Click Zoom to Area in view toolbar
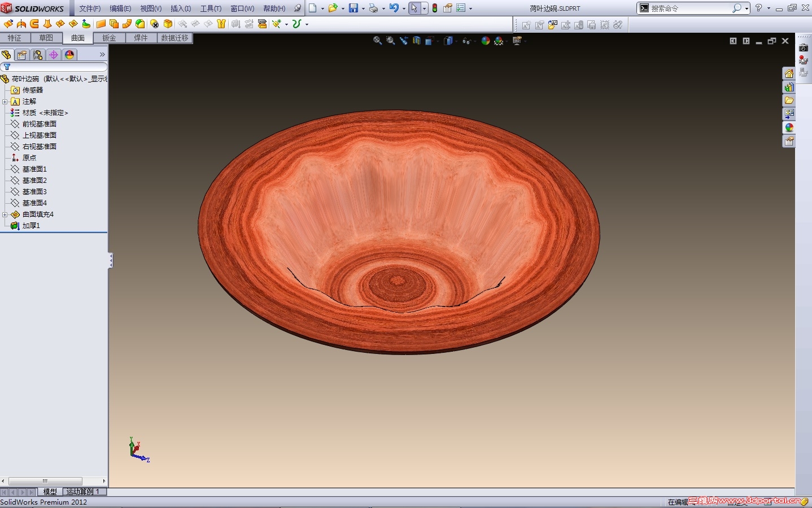The image size is (812, 508). (390, 41)
